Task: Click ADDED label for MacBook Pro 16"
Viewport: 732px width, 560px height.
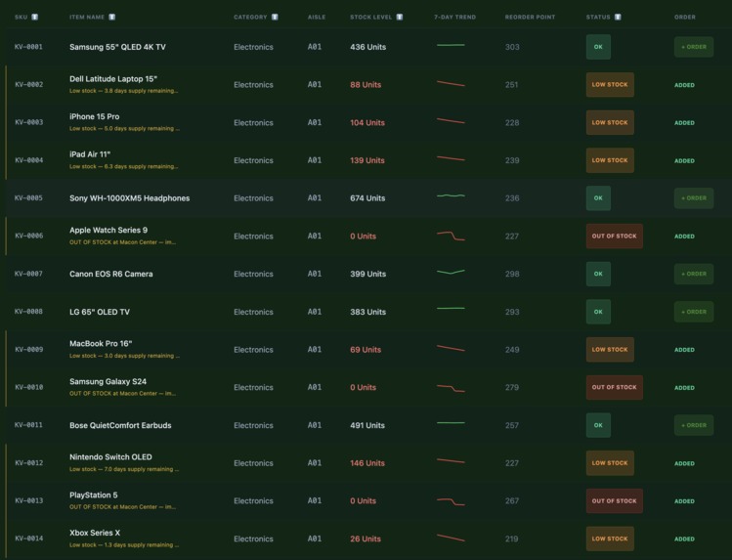Action: click(684, 350)
